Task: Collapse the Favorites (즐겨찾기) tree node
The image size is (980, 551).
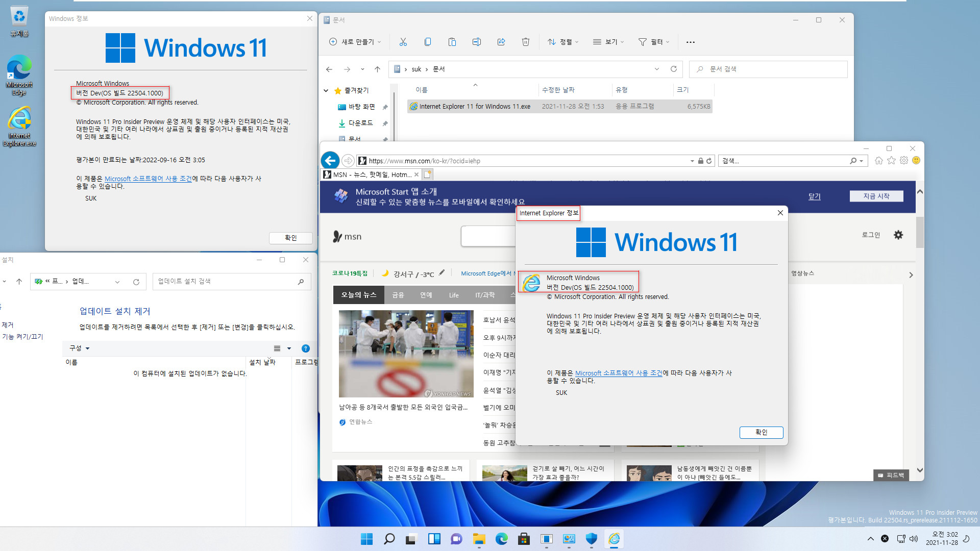Action: click(326, 90)
